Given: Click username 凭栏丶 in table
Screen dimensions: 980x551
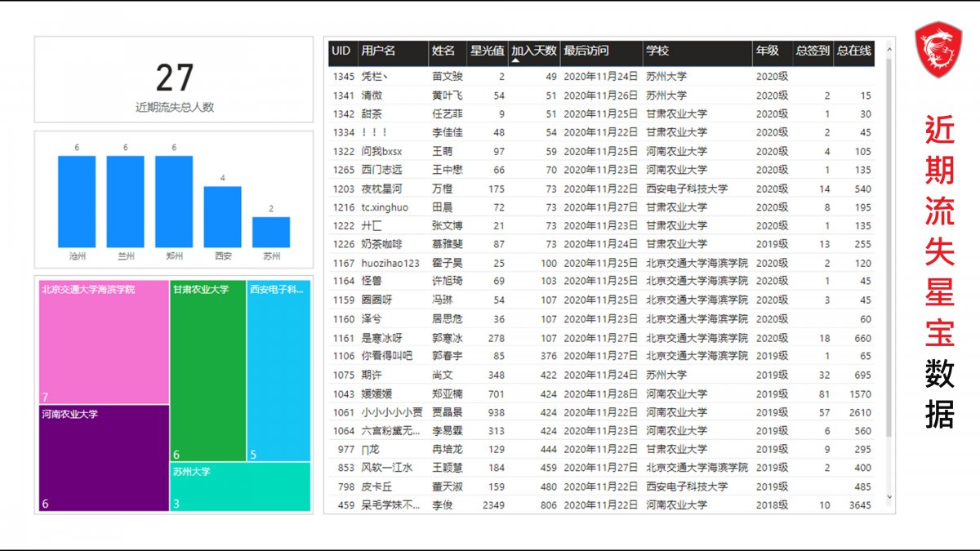Looking at the screenshot, I should click(x=375, y=77).
